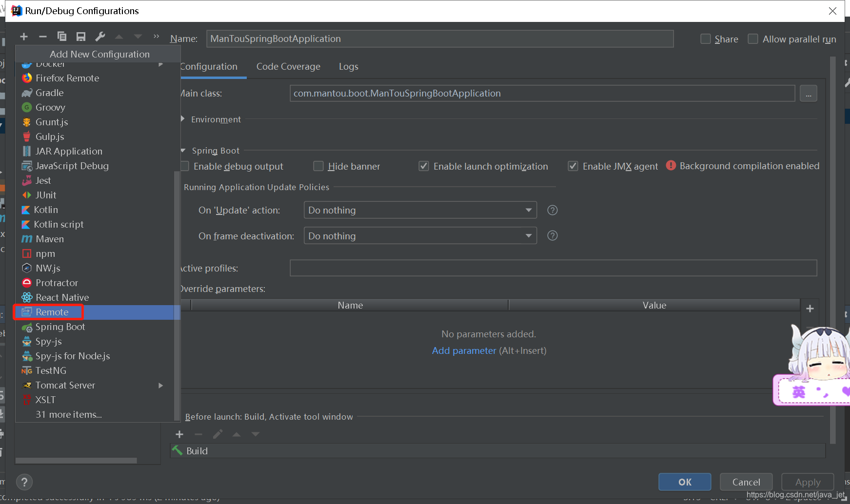
Task: Choose Gradle from the configuration list
Action: 98,93
